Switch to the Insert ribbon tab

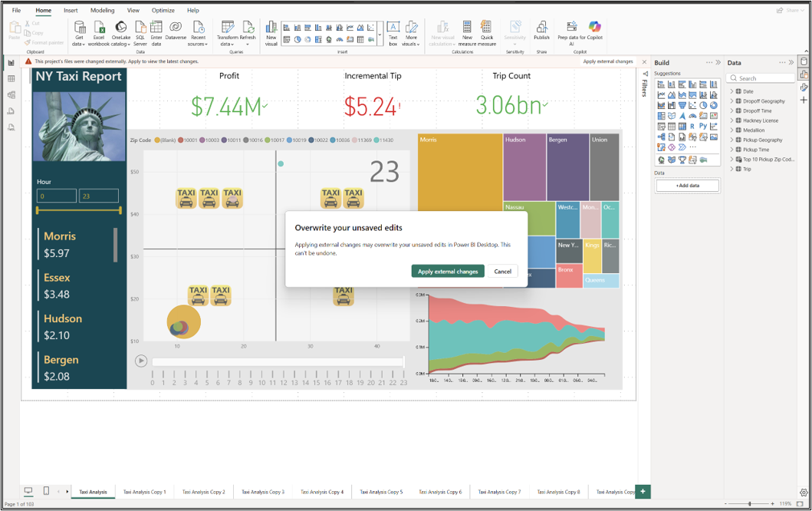71,11
